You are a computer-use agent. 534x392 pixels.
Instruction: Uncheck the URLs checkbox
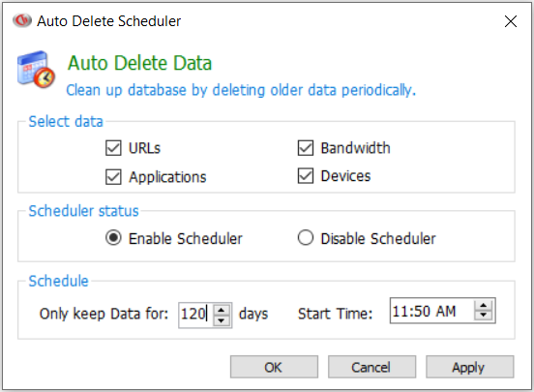[x=113, y=148]
